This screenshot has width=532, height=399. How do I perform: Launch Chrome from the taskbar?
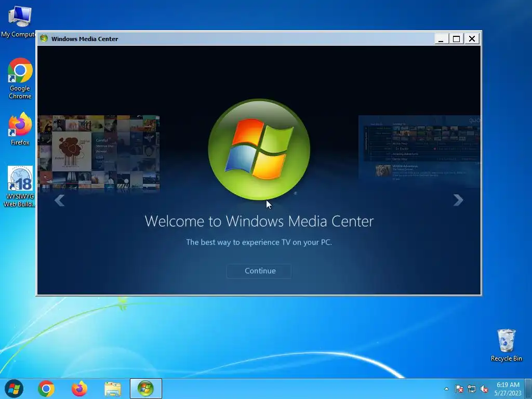46,389
